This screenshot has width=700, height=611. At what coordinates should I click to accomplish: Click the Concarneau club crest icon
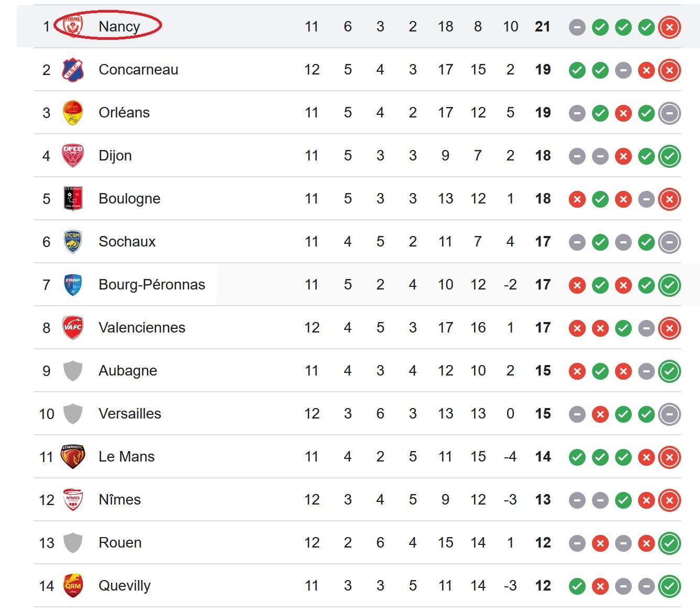[73, 69]
